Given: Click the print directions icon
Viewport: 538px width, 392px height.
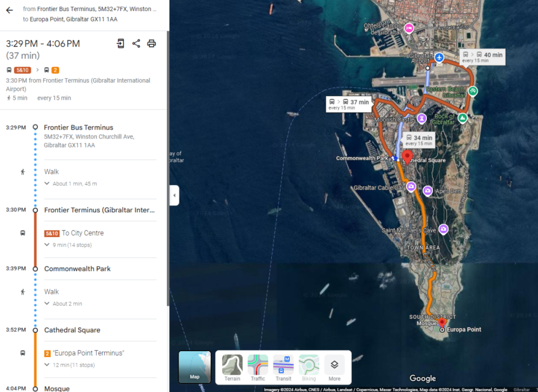Looking at the screenshot, I should click(x=151, y=43).
